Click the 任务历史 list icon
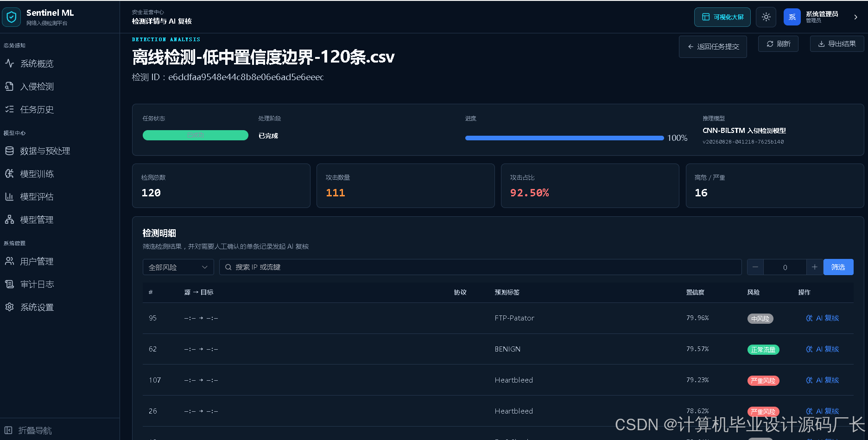The height and width of the screenshot is (440, 868). (9, 109)
